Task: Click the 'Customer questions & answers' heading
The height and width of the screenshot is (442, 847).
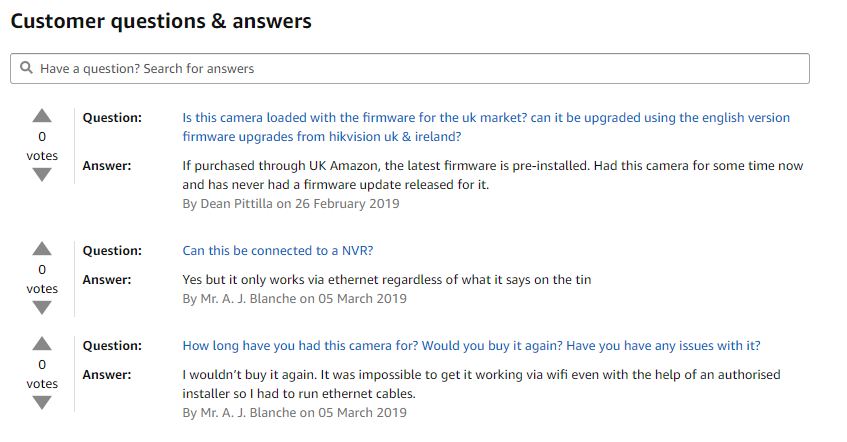Action: tap(161, 21)
